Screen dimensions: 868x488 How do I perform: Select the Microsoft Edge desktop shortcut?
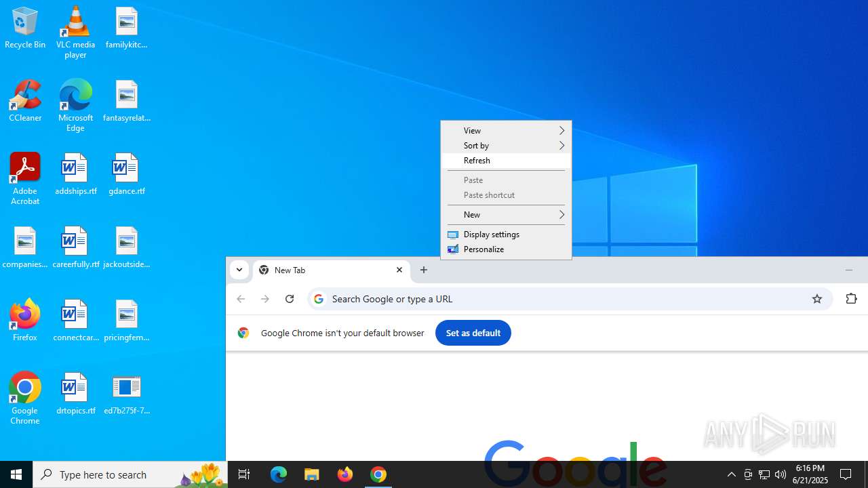(x=75, y=106)
